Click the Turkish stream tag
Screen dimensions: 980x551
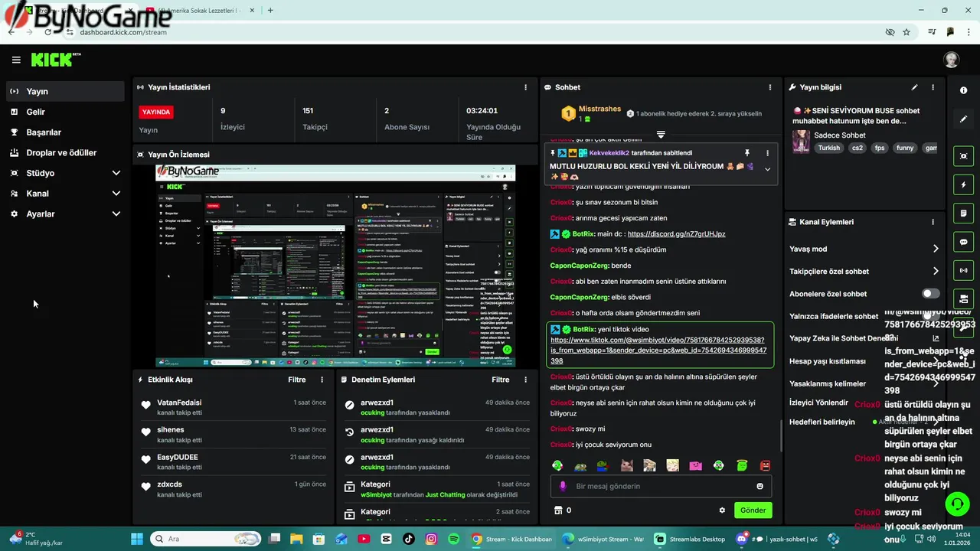(828, 148)
